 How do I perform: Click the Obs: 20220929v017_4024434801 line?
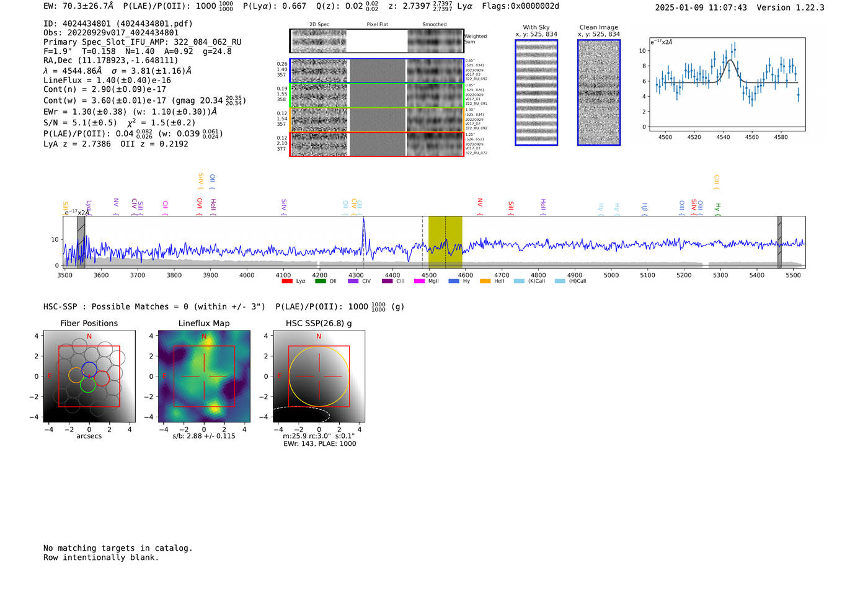pyautogui.click(x=111, y=33)
